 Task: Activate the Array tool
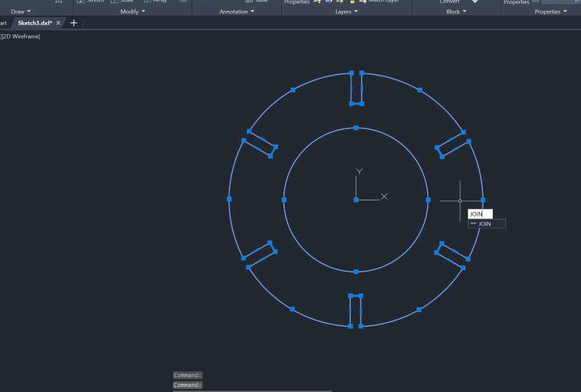tap(157, 1)
